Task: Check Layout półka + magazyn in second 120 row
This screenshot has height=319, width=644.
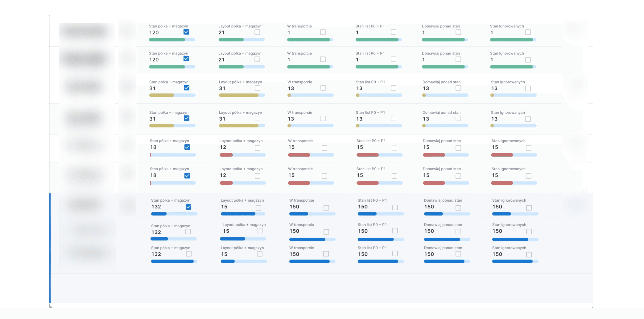Action: point(257,59)
